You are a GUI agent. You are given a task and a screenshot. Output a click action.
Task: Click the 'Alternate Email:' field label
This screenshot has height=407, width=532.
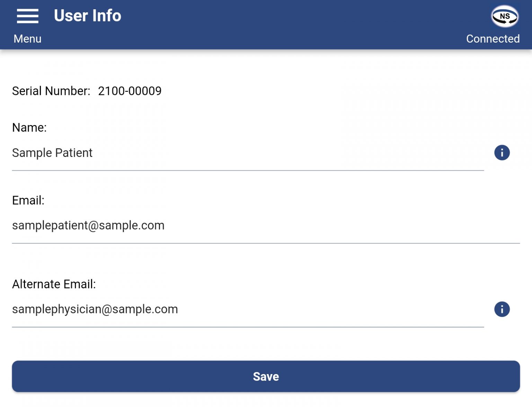(x=54, y=284)
